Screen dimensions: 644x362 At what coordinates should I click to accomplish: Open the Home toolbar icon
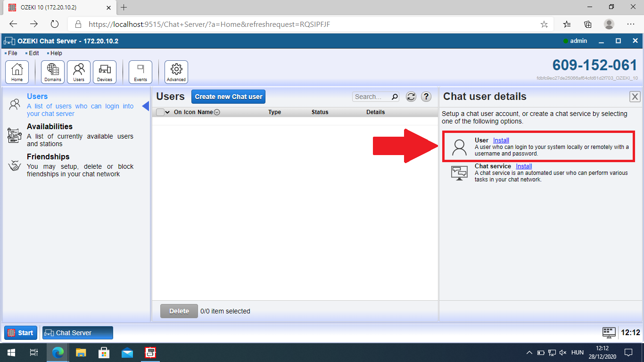pyautogui.click(x=17, y=72)
